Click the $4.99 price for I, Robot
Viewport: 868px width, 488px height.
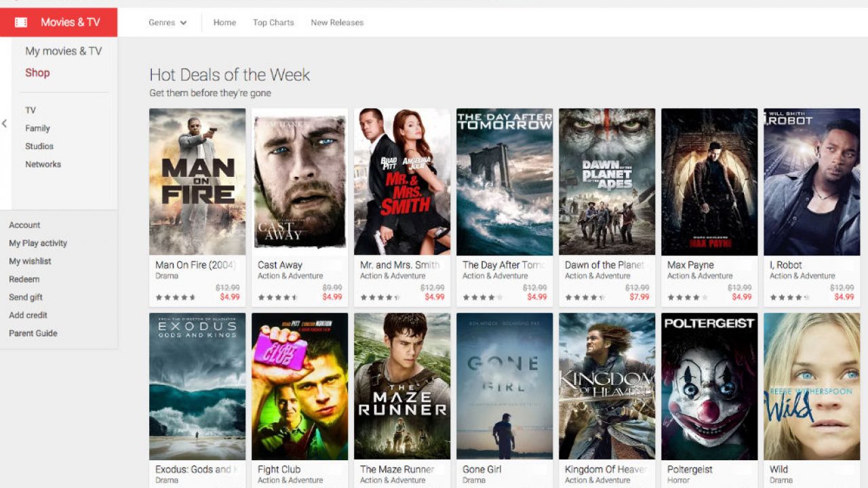tap(844, 297)
